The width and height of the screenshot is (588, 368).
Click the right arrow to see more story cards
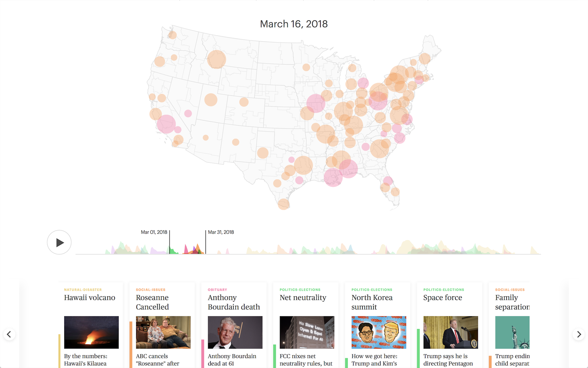coord(579,334)
